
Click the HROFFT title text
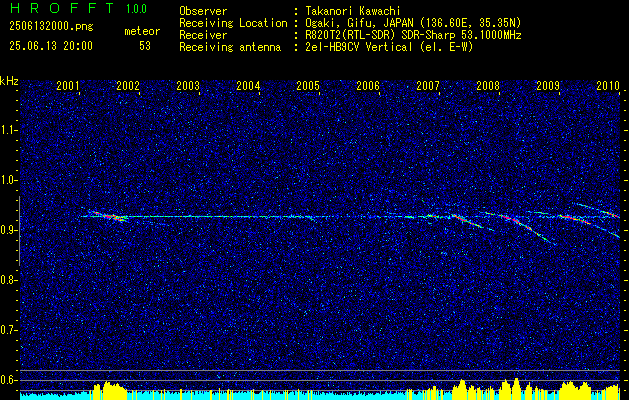61,8
